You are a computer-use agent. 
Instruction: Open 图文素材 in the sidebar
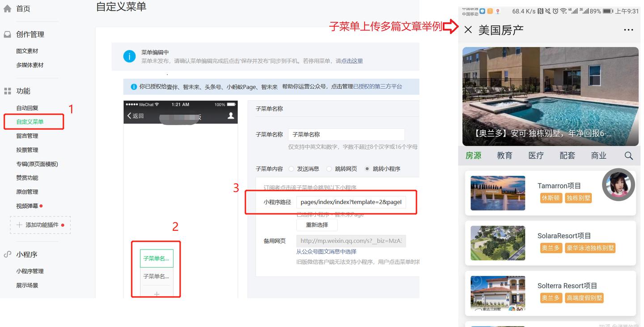[27, 51]
